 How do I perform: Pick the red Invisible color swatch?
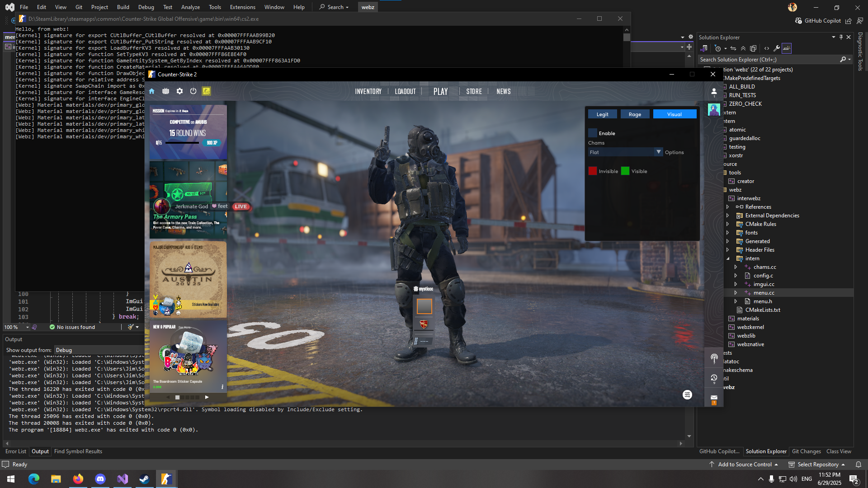point(593,171)
